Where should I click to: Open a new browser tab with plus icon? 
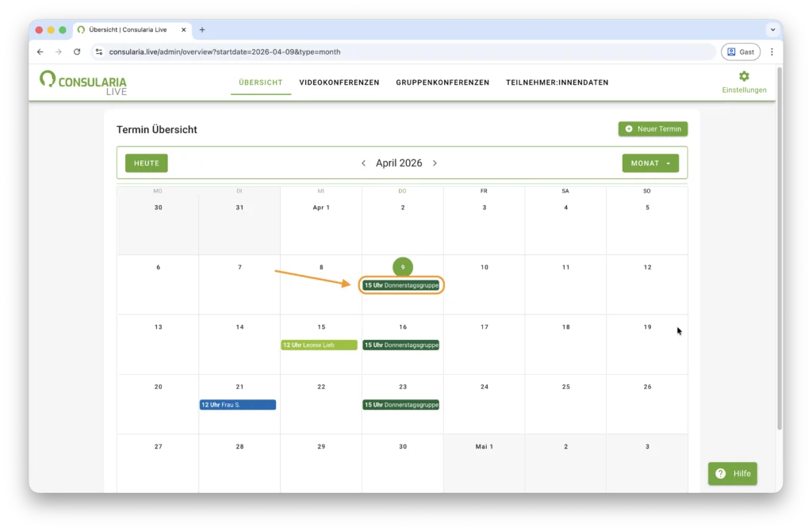pos(202,30)
